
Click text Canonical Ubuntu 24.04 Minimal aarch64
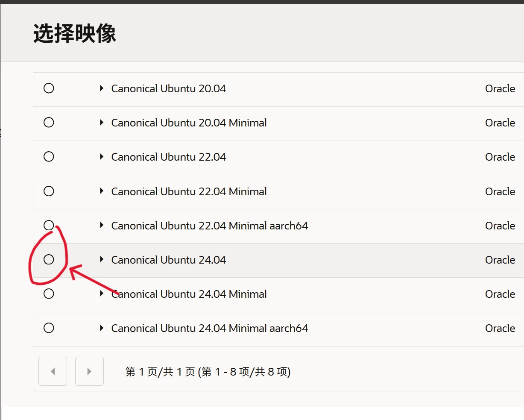tap(210, 328)
